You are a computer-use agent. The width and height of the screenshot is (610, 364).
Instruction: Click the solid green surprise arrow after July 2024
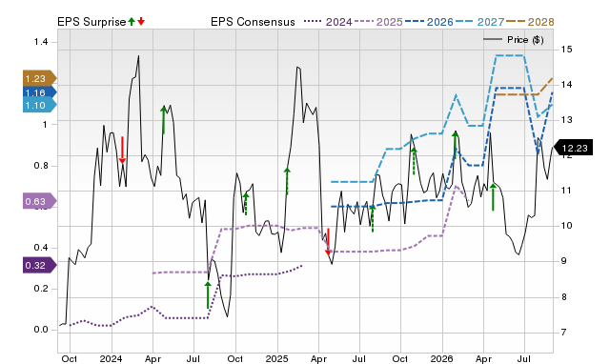(x=208, y=295)
